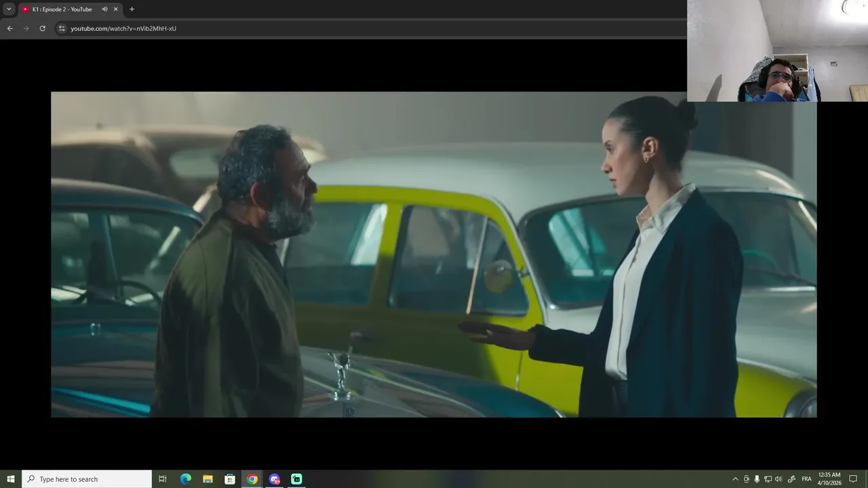Click the webcam overlay thumbnail
868x488 pixels.
pos(777,51)
